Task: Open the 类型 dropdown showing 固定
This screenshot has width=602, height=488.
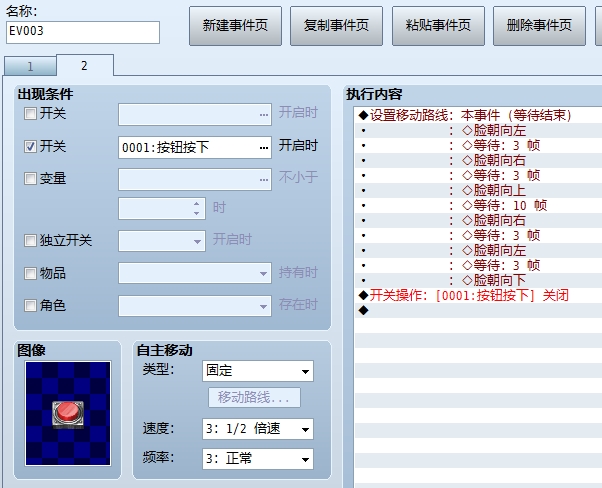Action: [258, 371]
